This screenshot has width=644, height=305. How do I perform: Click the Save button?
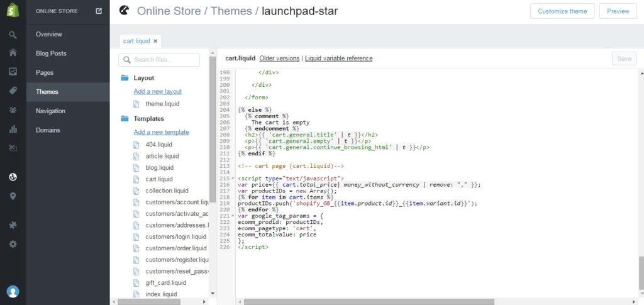[624, 58]
